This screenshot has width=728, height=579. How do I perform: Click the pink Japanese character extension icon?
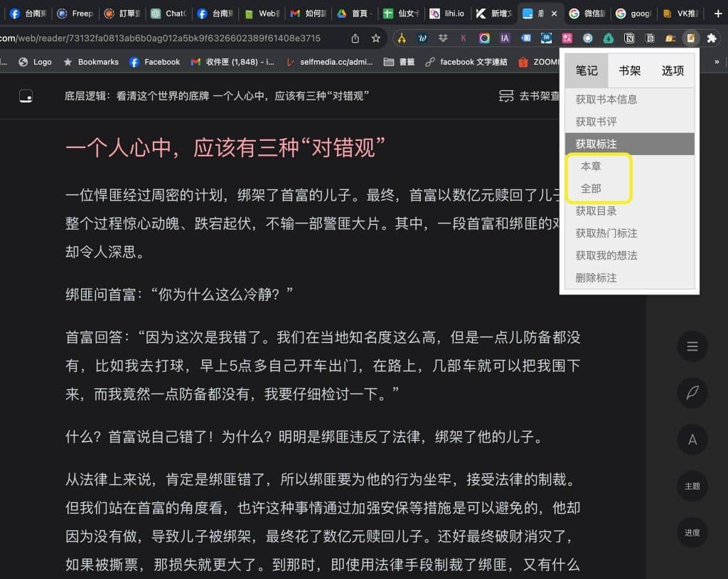567,38
